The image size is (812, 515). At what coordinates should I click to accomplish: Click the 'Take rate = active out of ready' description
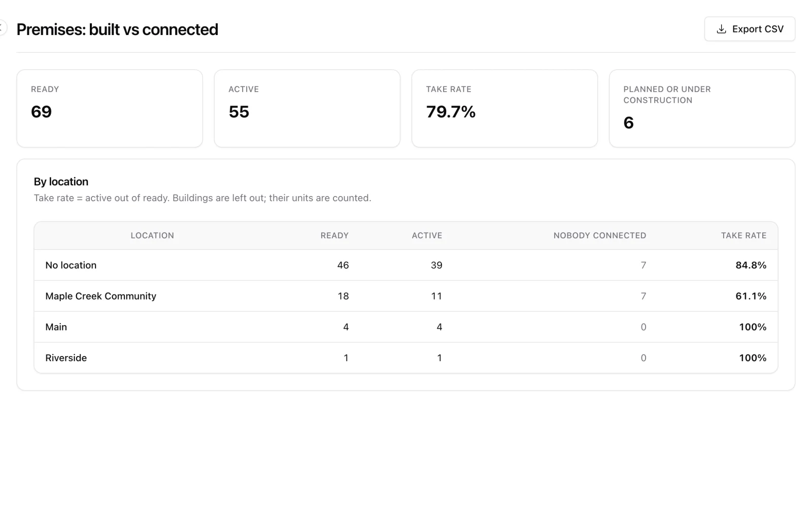click(202, 198)
